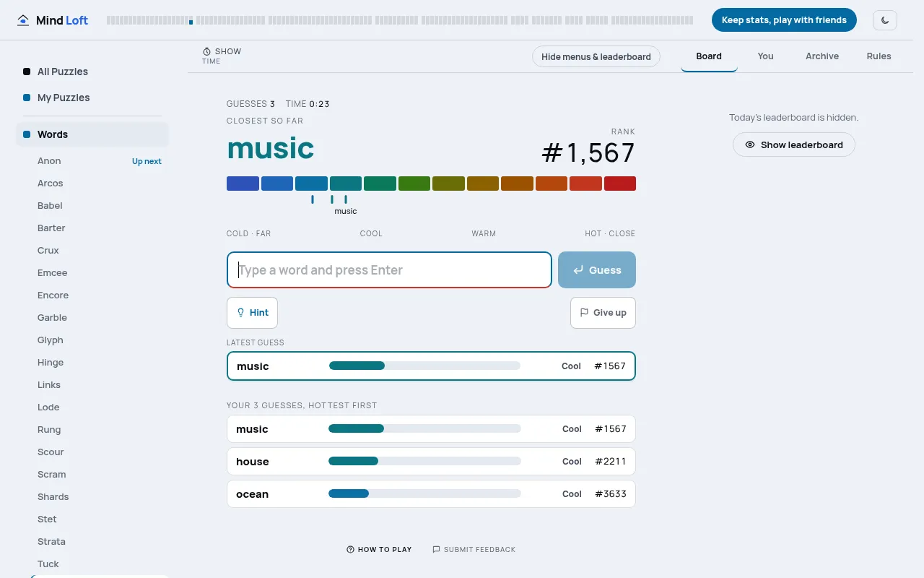Open the Shards puzzle

point(100,497)
